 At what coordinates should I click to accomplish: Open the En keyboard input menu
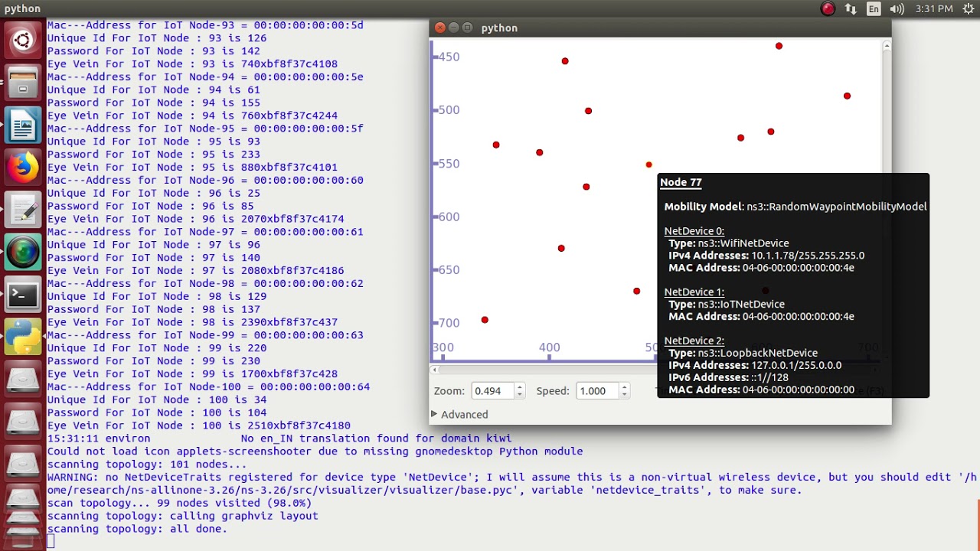(x=874, y=9)
